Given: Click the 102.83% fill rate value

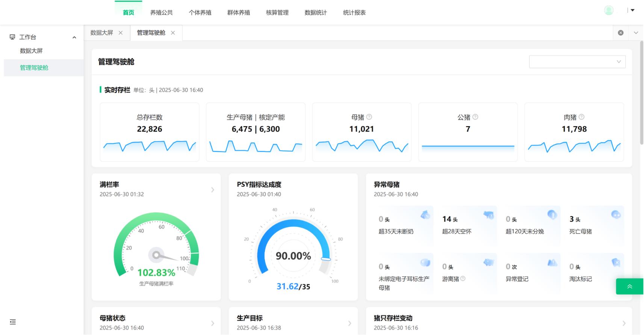Looking at the screenshot, I should tap(156, 272).
